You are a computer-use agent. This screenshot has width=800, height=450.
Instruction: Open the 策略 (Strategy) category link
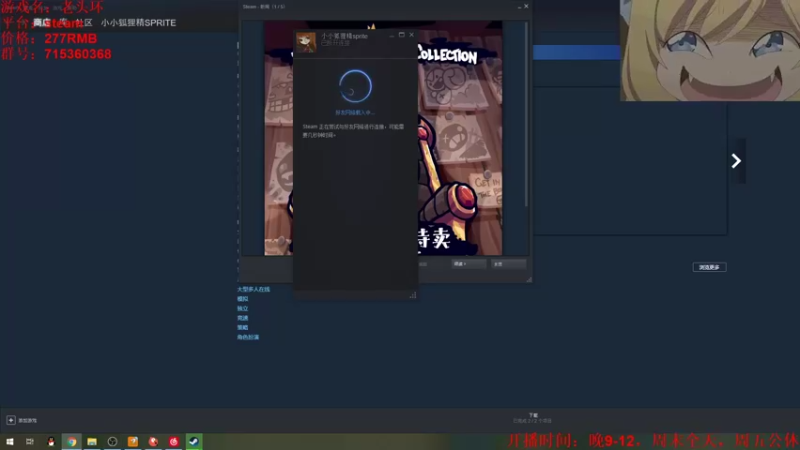click(x=242, y=328)
